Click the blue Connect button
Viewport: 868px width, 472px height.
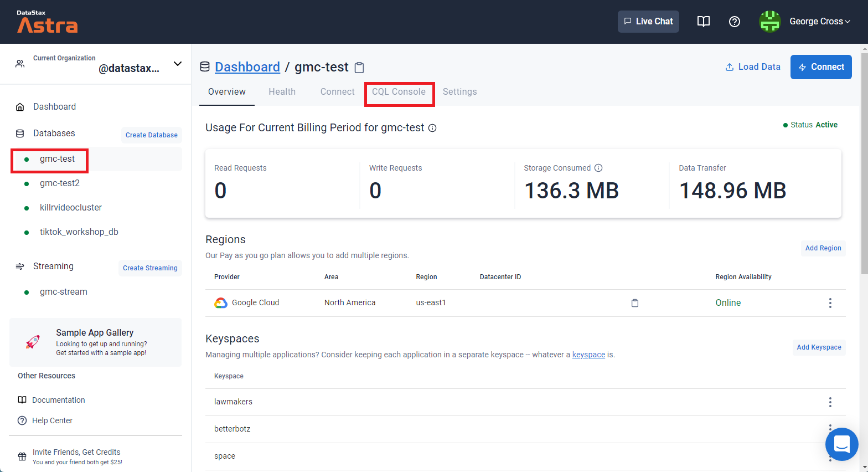tap(821, 67)
